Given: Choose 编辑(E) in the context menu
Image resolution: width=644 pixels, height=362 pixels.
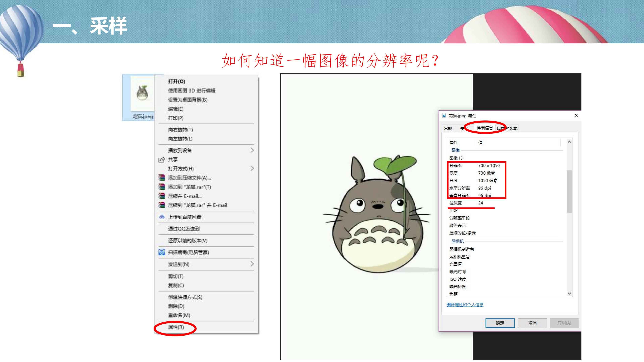Looking at the screenshot, I should 176,109.
